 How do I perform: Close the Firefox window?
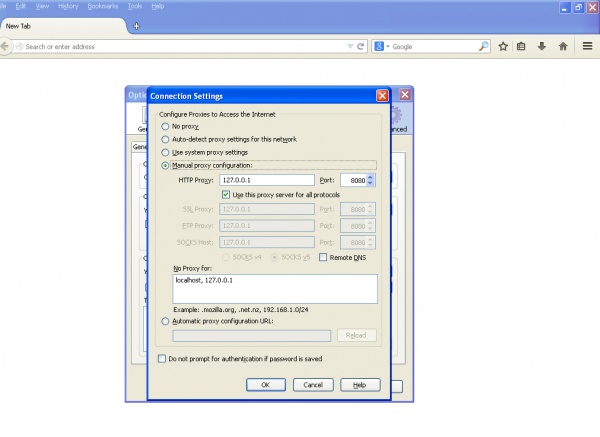point(593,8)
